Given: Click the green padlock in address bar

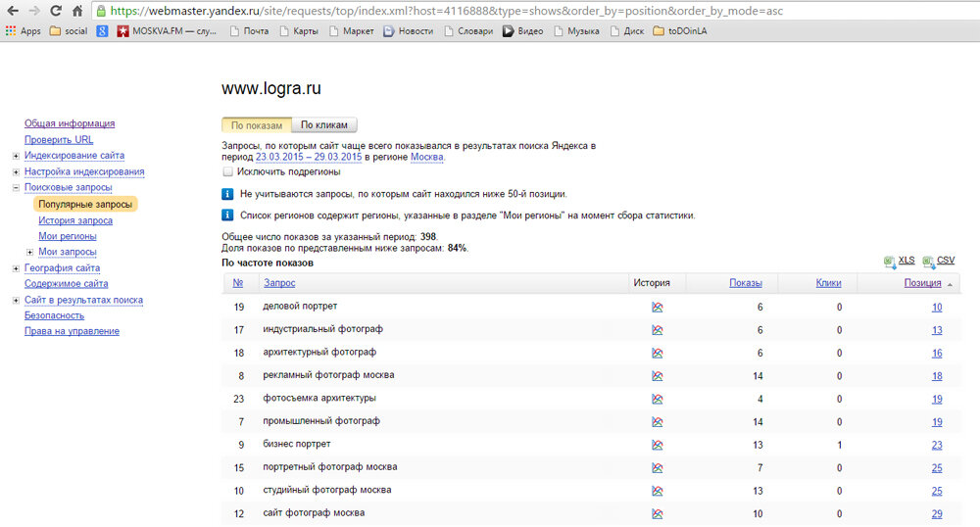Looking at the screenshot, I should coord(101,11).
